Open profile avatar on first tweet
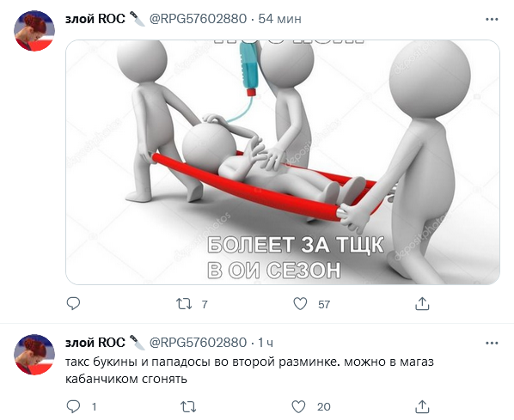514x420 pixels. pos(34,31)
